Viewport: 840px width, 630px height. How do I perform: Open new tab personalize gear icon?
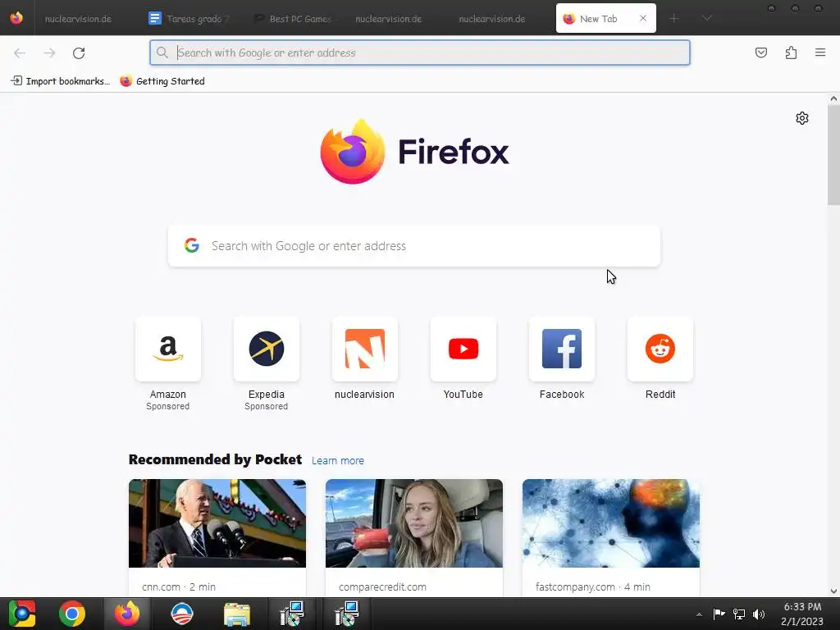[x=802, y=118]
